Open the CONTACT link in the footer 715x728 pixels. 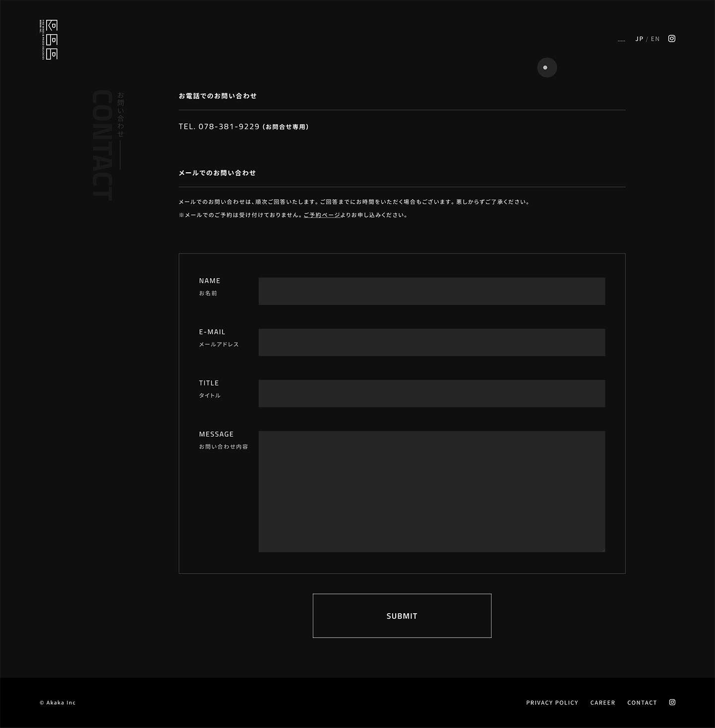(x=642, y=703)
